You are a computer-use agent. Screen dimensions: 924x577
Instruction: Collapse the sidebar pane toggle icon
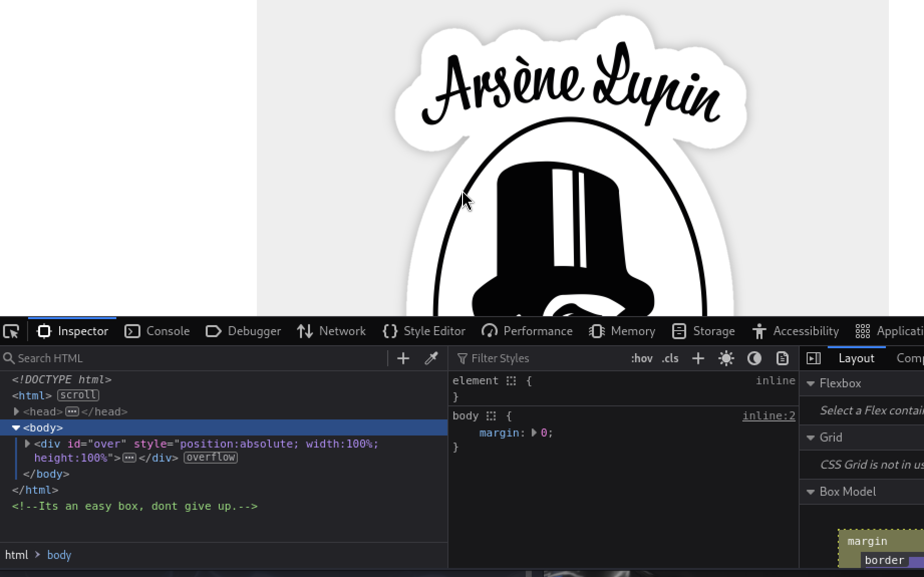[x=813, y=358]
